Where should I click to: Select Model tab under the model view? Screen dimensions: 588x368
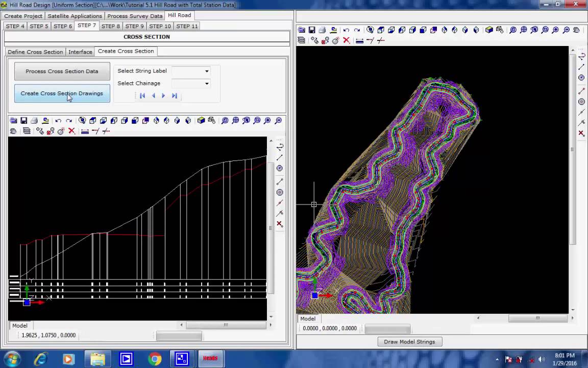click(308, 318)
